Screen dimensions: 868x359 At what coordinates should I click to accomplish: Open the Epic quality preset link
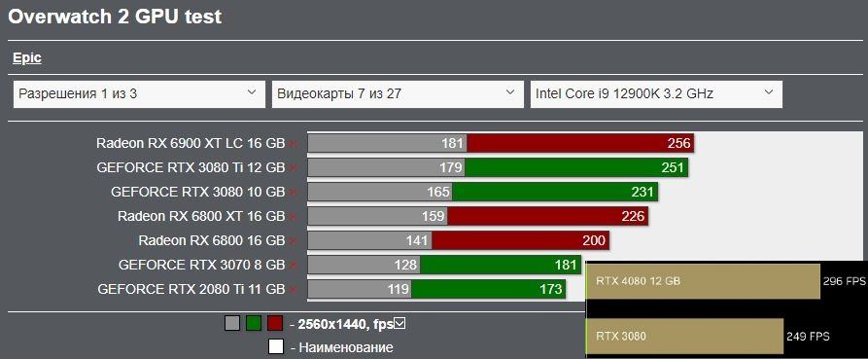(27, 58)
